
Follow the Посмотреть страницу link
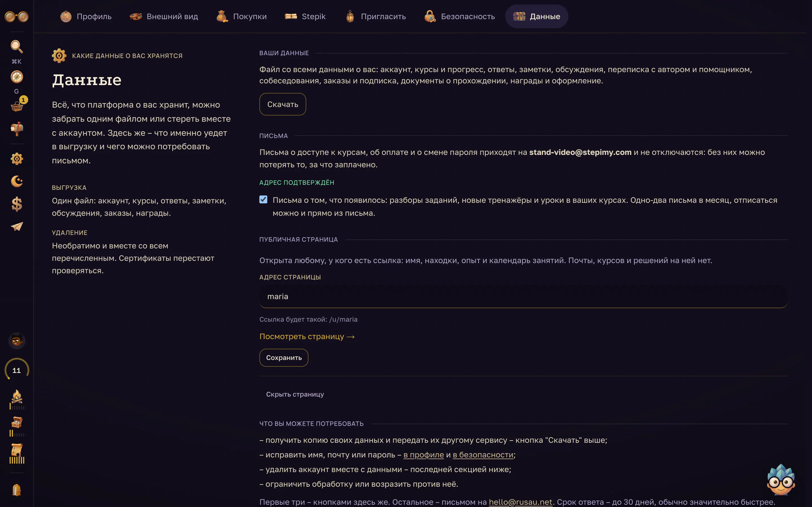[x=307, y=336]
